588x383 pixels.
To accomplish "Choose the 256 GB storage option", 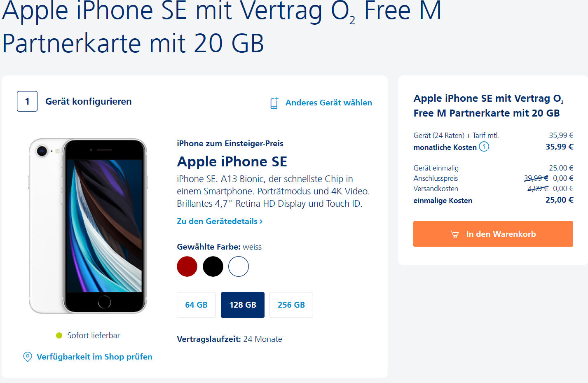I will tap(291, 305).
